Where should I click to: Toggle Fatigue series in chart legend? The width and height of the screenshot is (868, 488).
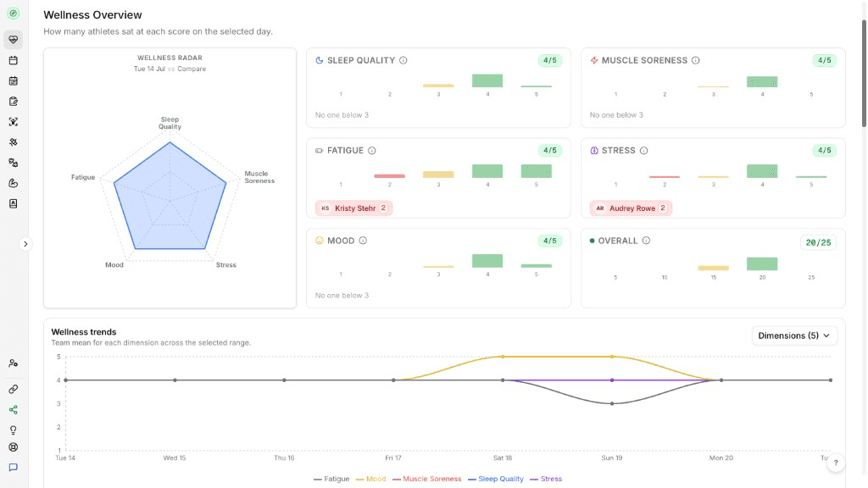331,480
